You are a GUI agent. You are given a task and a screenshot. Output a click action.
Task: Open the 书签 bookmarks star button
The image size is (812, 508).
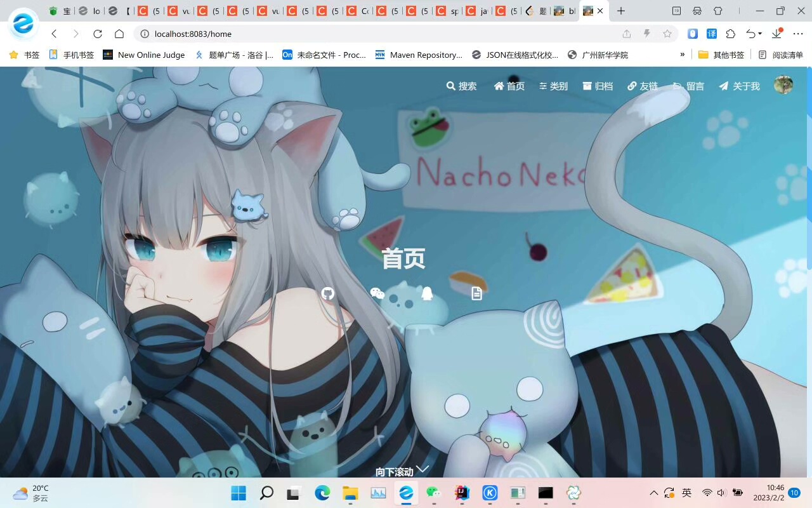pyautogui.click(x=24, y=55)
